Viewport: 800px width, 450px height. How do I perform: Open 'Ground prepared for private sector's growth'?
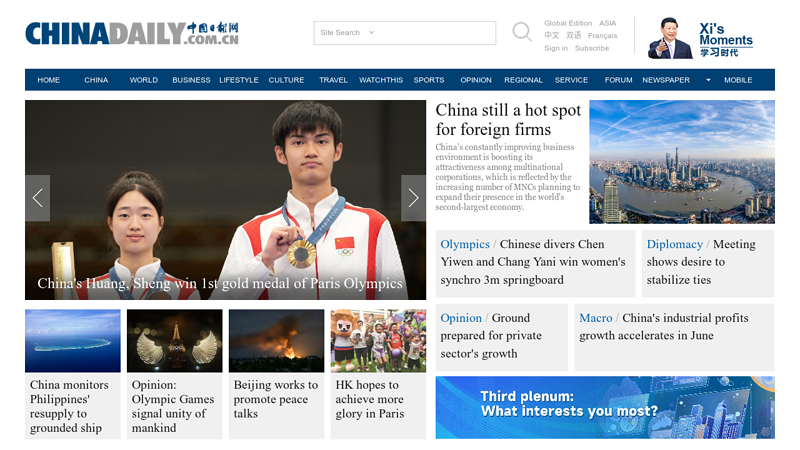pyautogui.click(x=491, y=336)
